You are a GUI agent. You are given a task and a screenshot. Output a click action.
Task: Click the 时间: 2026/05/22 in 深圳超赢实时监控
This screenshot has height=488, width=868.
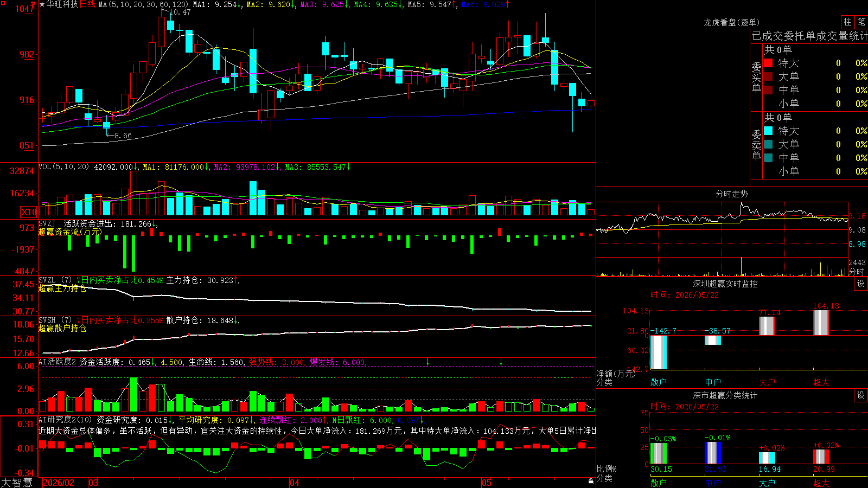pos(685,295)
